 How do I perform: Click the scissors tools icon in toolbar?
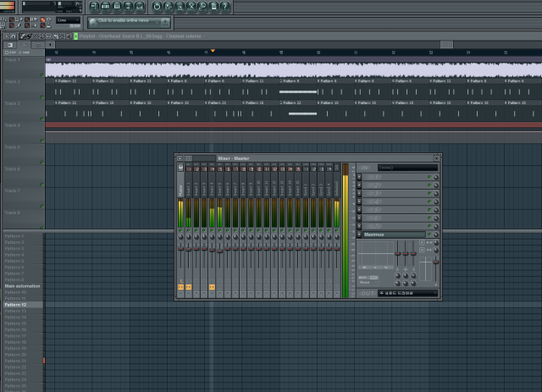(x=191, y=7)
